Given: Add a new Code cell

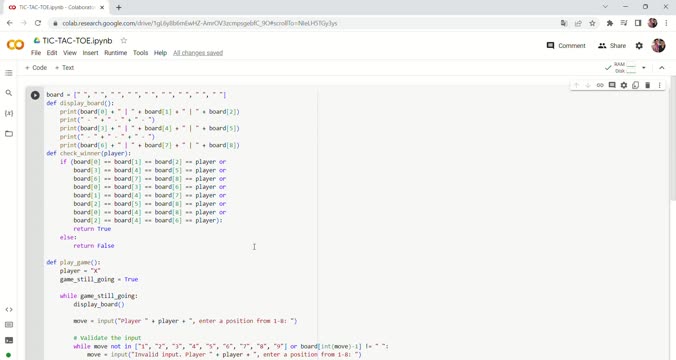Looking at the screenshot, I should point(36,68).
